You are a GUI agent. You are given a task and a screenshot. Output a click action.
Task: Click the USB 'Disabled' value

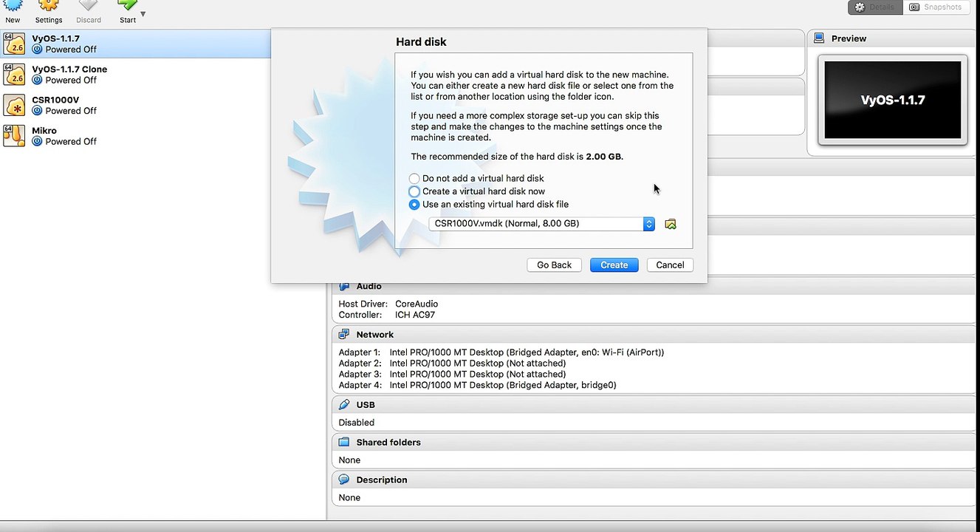click(x=357, y=423)
